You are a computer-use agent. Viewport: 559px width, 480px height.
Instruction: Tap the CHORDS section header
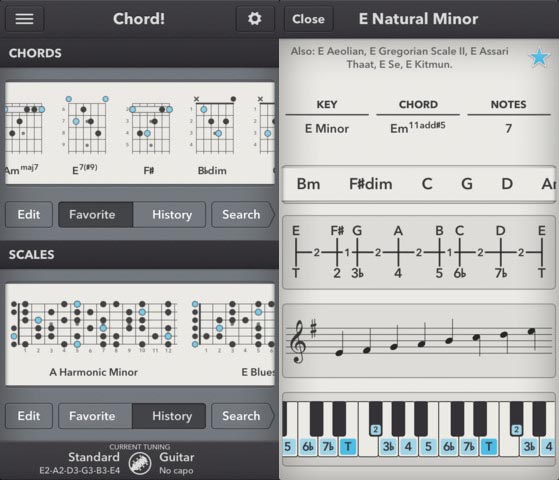pos(35,53)
